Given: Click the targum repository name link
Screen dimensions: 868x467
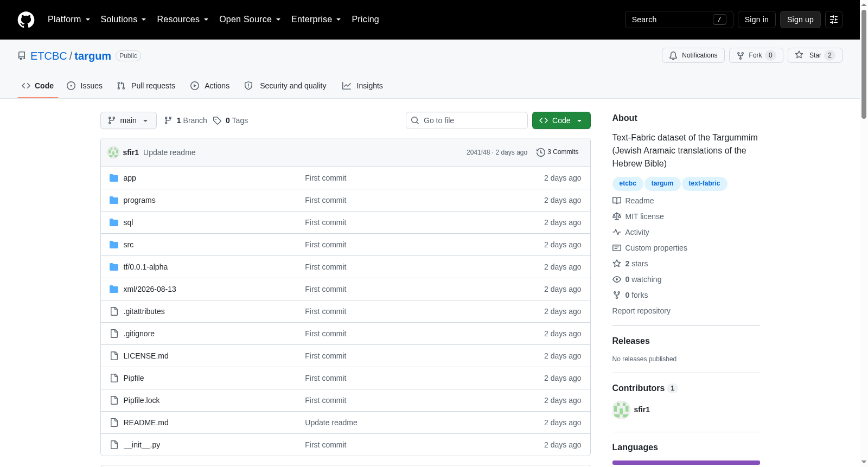Looking at the screenshot, I should (93, 56).
